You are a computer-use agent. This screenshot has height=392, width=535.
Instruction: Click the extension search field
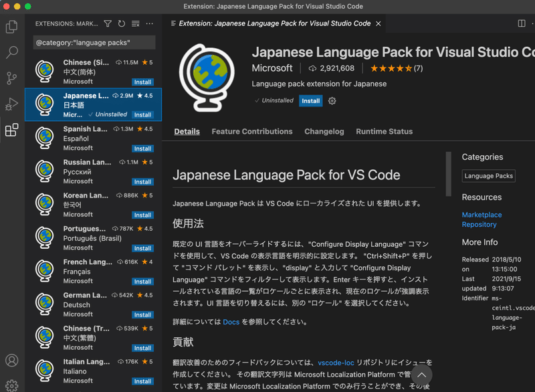94,43
